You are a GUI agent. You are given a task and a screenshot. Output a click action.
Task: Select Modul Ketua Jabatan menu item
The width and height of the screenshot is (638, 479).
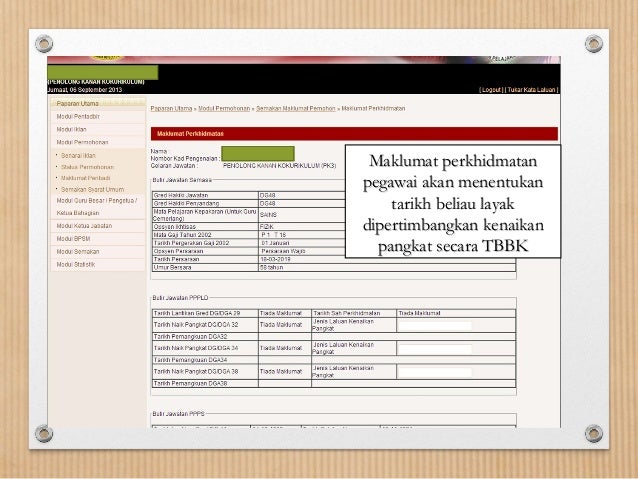(84, 226)
